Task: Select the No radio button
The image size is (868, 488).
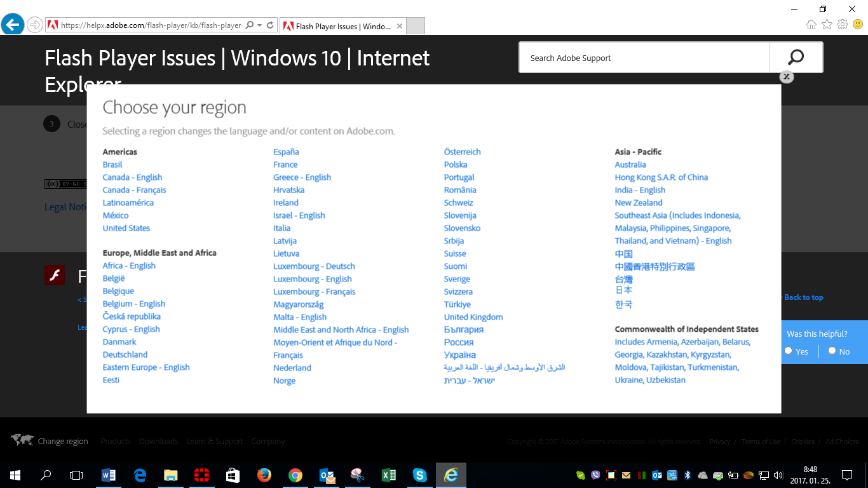Action: pos(832,351)
